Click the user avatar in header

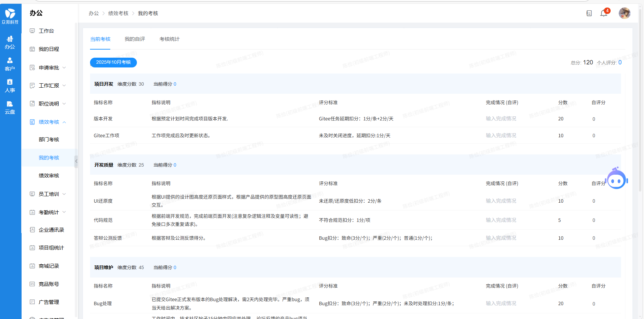pos(624,13)
